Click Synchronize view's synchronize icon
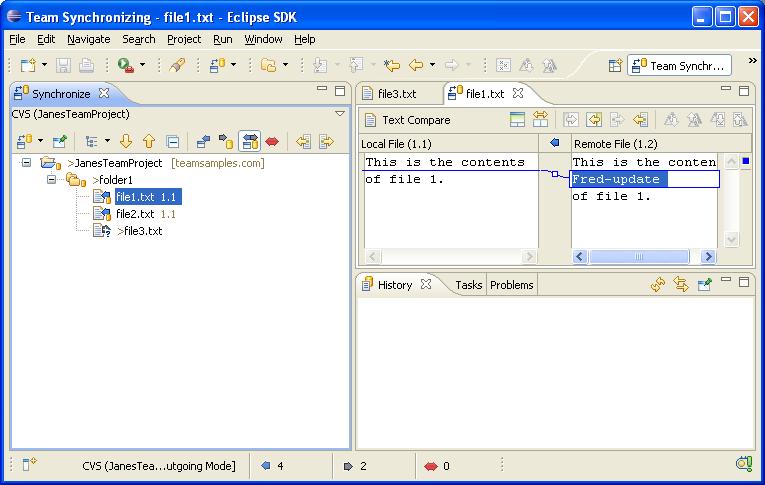The image size is (765, 485). click(24, 141)
